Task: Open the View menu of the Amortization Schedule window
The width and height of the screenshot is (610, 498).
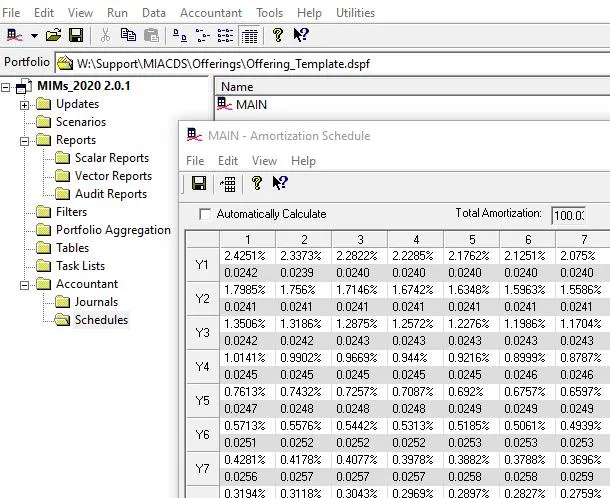Action: coord(264,160)
